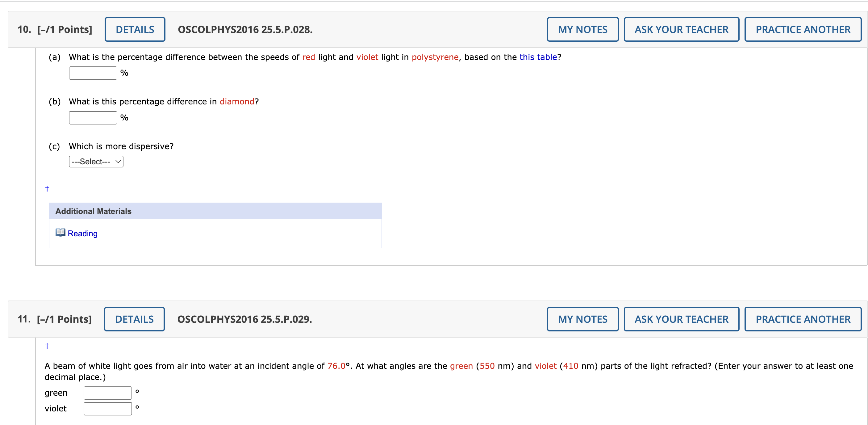Open the 'this table' link

tap(538, 57)
